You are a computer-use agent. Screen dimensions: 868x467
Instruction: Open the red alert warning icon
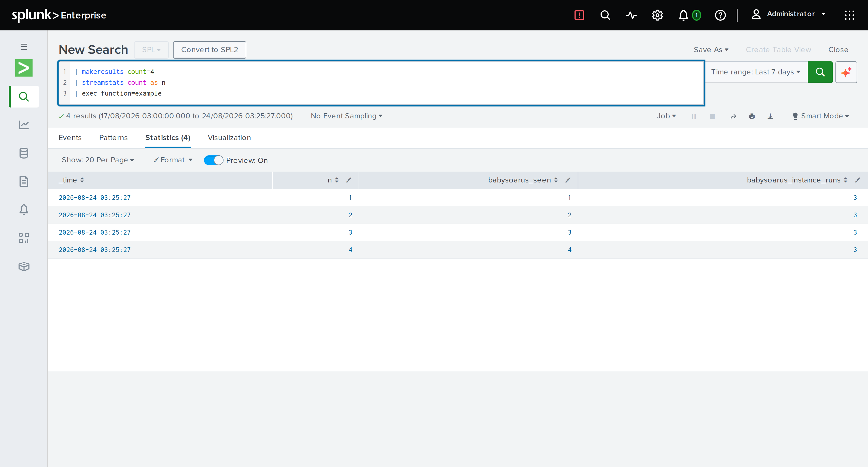(579, 15)
